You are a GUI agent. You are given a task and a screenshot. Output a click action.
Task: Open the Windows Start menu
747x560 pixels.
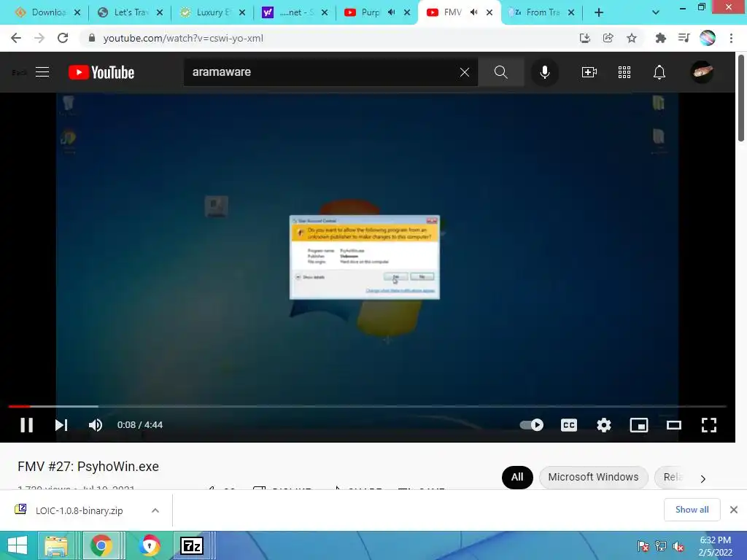click(x=18, y=545)
